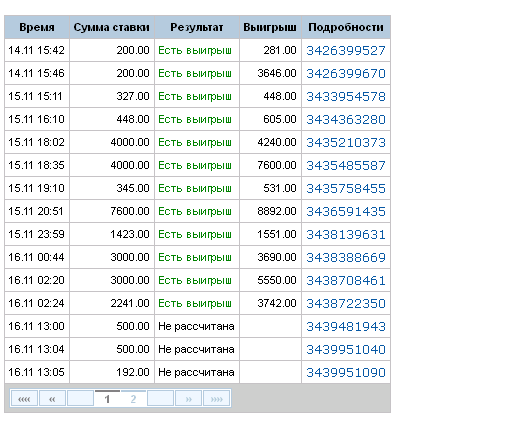This screenshot has height=442, width=519.
Task: Click the previous page « arrow
Action: point(52,399)
